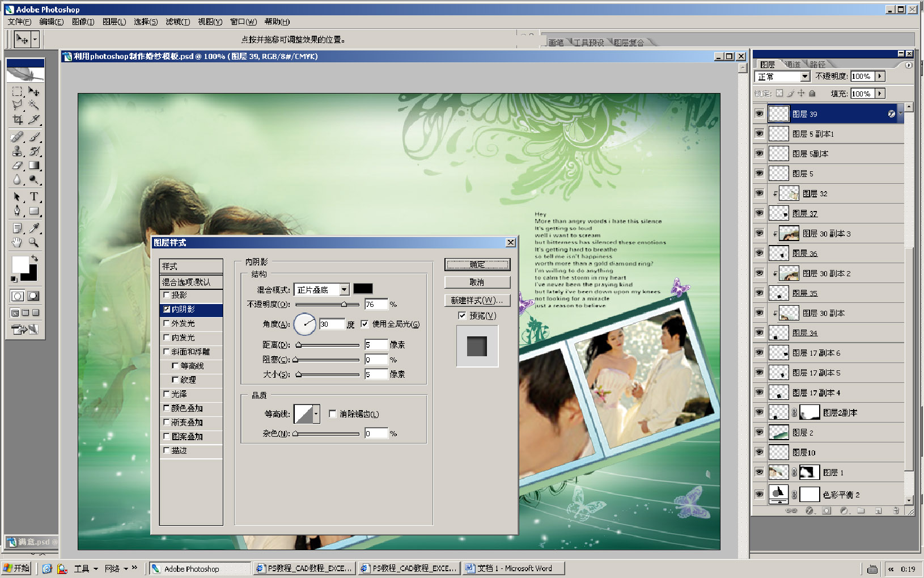Click the black inner shadow color swatch

[363, 289]
